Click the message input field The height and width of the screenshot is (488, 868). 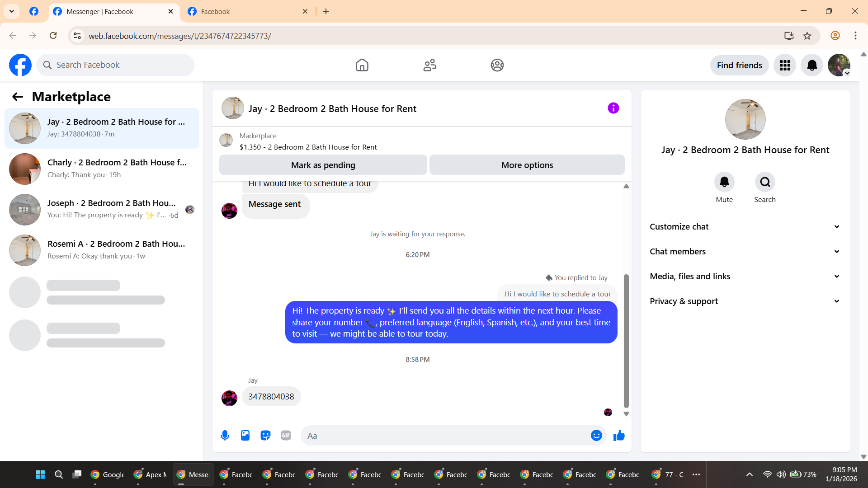click(445, 436)
